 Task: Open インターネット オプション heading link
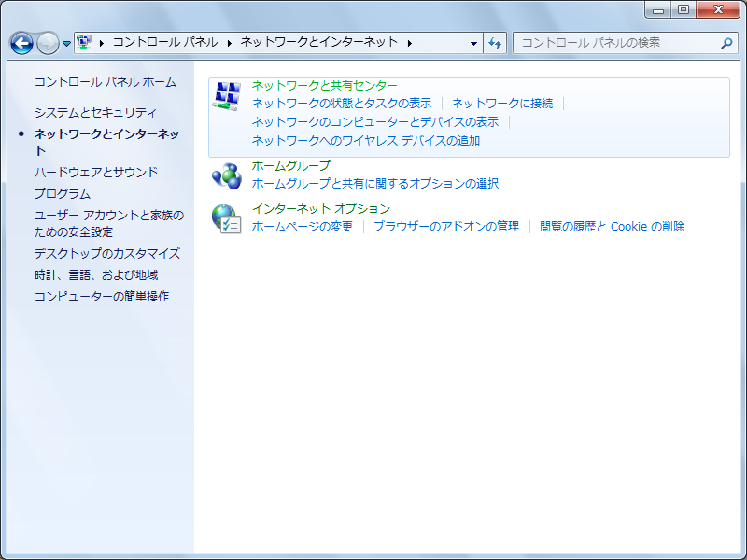click(320, 208)
